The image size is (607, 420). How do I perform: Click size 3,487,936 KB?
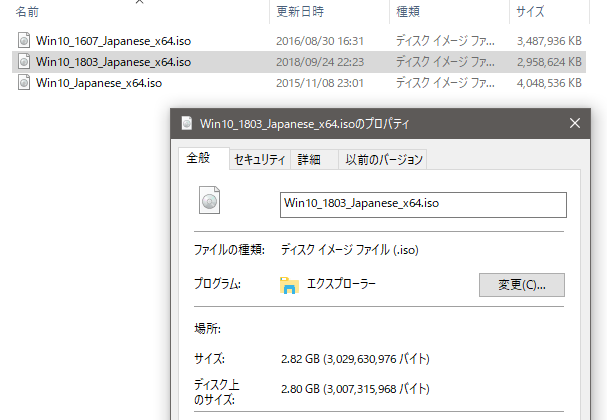coord(549,41)
